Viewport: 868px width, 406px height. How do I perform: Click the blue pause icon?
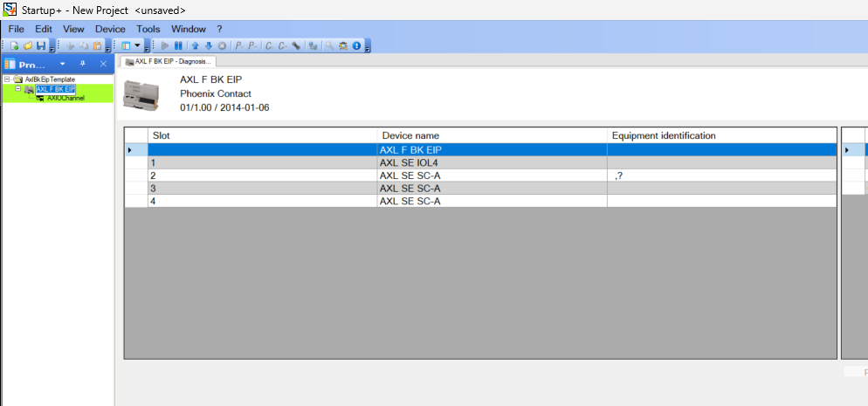tap(178, 46)
